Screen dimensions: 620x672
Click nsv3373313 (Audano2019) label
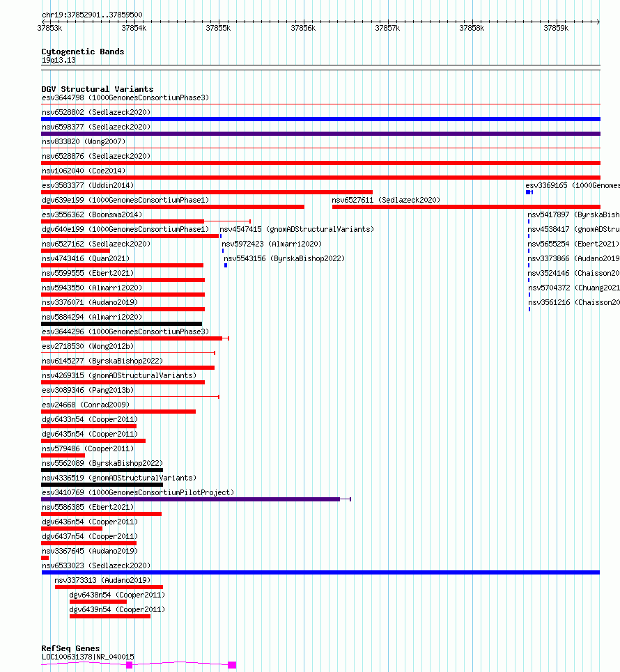[102, 580]
